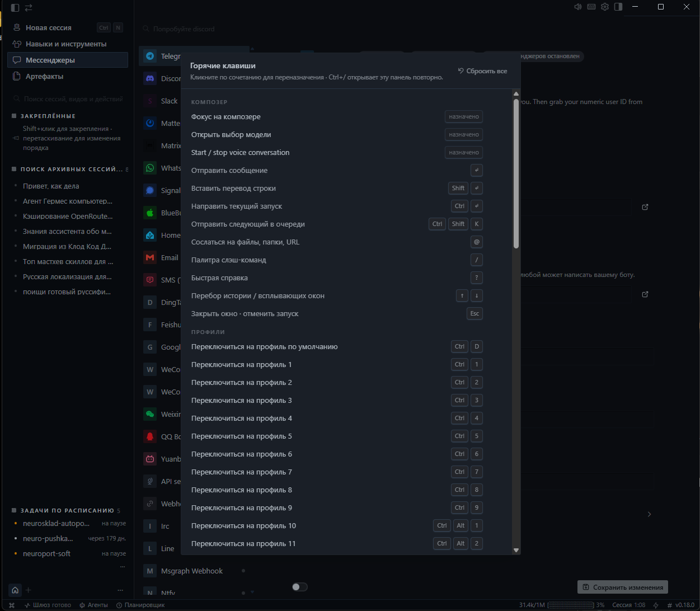
Task: Open session Кэширование OpenRoute…
Action: click(x=68, y=216)
